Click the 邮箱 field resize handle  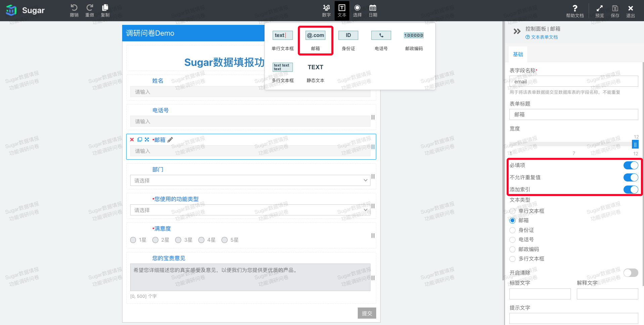(x=373, y=147)
